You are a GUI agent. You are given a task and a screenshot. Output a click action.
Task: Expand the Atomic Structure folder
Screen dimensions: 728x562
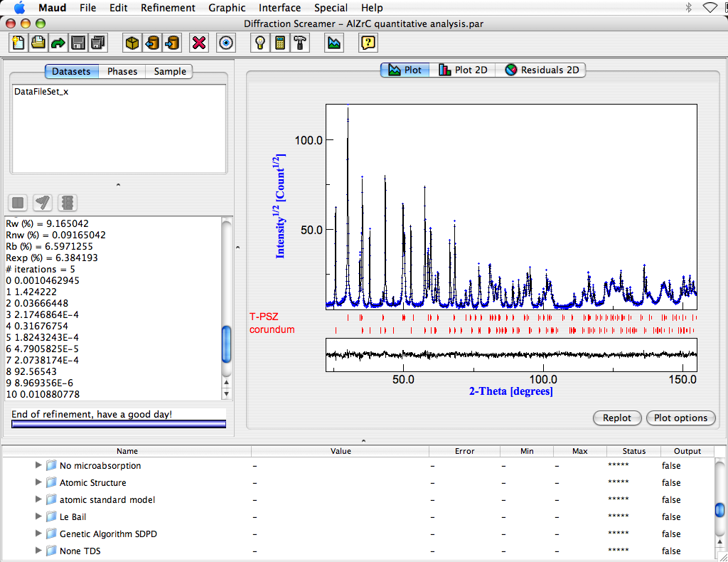39,483
